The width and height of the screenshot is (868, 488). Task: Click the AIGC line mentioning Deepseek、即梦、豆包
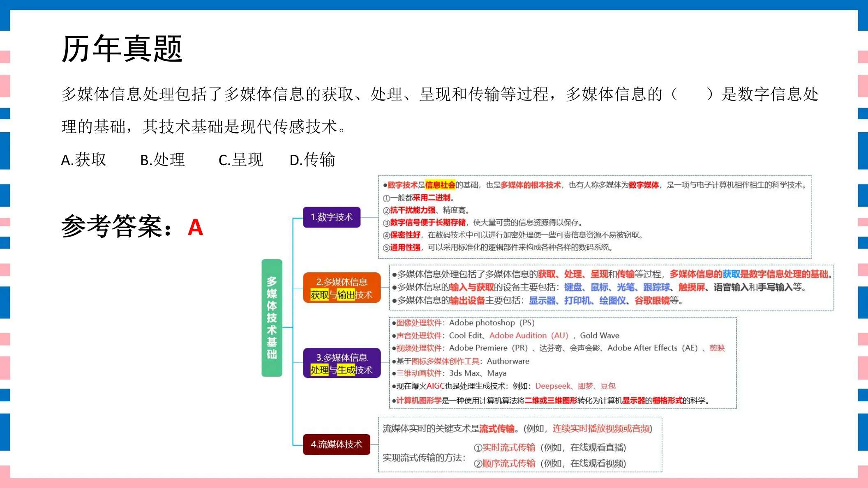click(x=503, y=386)
